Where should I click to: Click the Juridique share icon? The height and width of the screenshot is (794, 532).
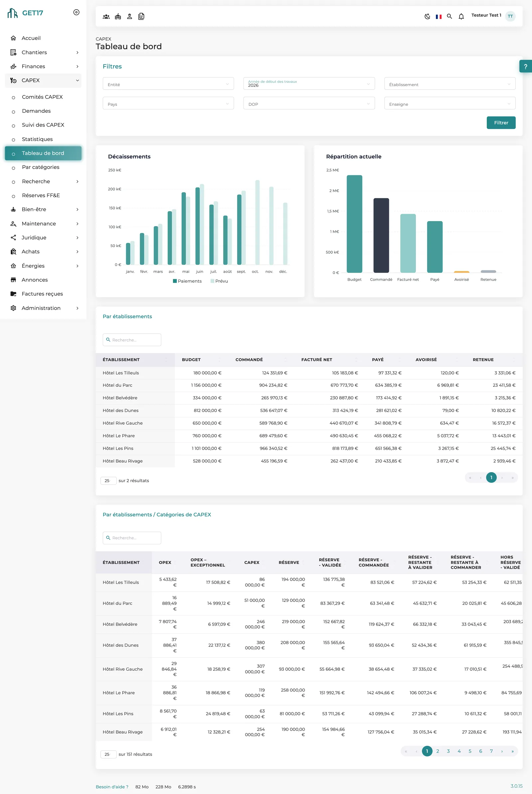[13, 237]
